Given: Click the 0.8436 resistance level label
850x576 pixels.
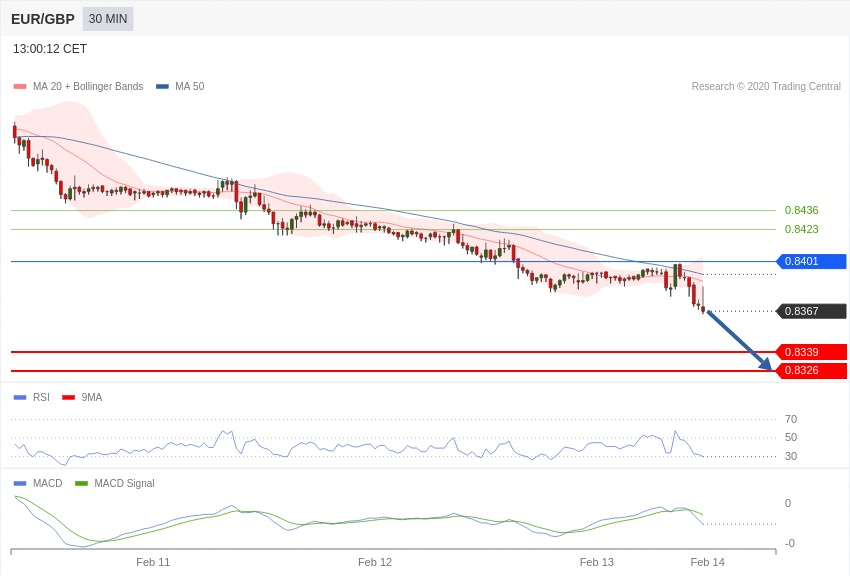Looking at the screenshot, I should point(801,210).
